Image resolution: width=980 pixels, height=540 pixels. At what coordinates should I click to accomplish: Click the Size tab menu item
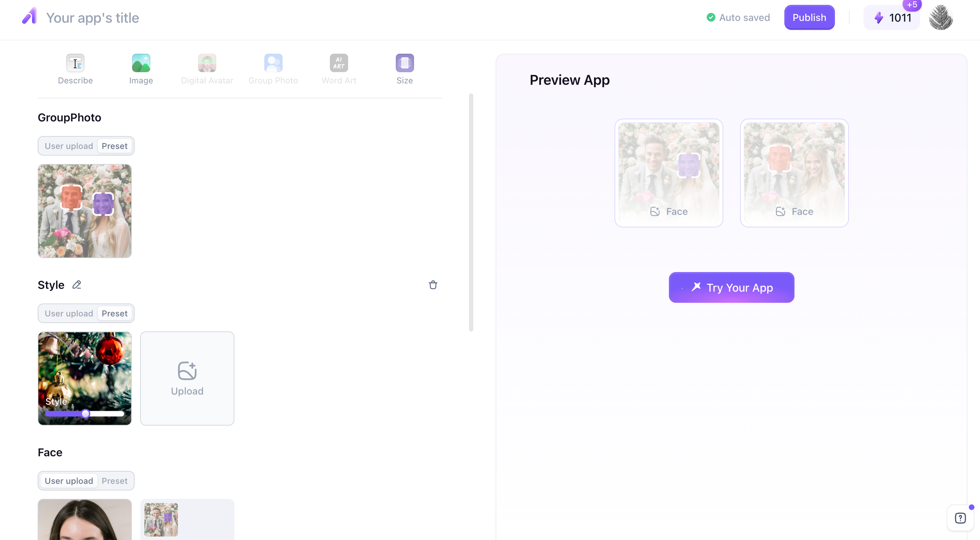click(404, 68)
